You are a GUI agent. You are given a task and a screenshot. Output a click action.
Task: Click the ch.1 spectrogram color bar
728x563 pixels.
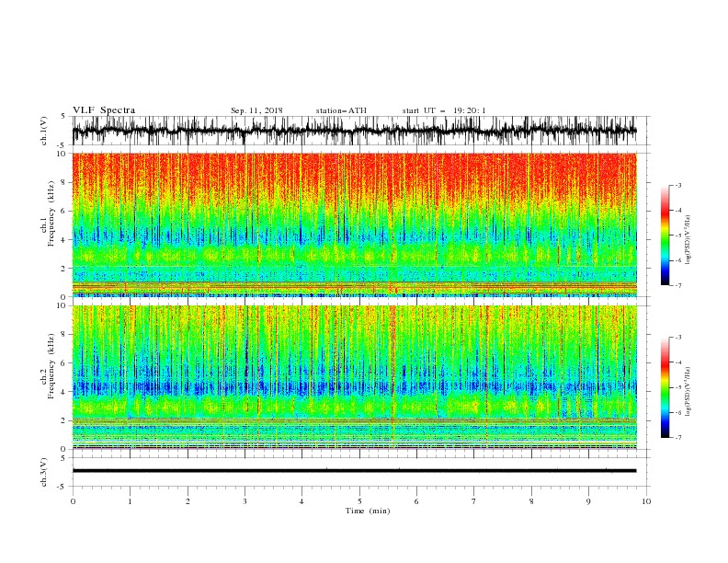665,236
